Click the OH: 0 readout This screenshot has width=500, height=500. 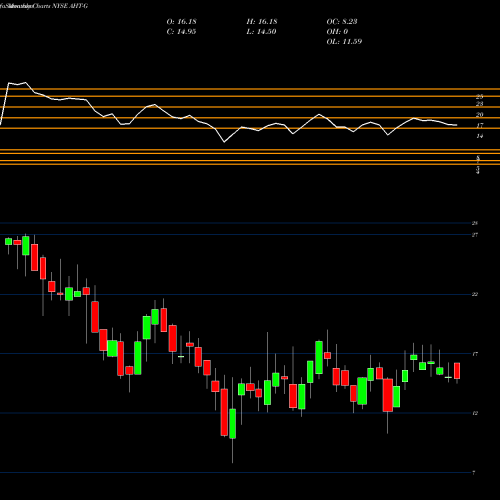tap(337, 32)
